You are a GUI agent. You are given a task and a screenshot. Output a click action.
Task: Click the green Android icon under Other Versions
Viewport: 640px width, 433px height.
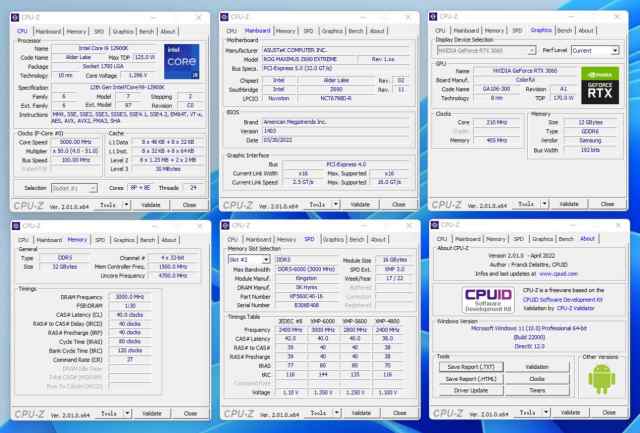coord(602,379)
